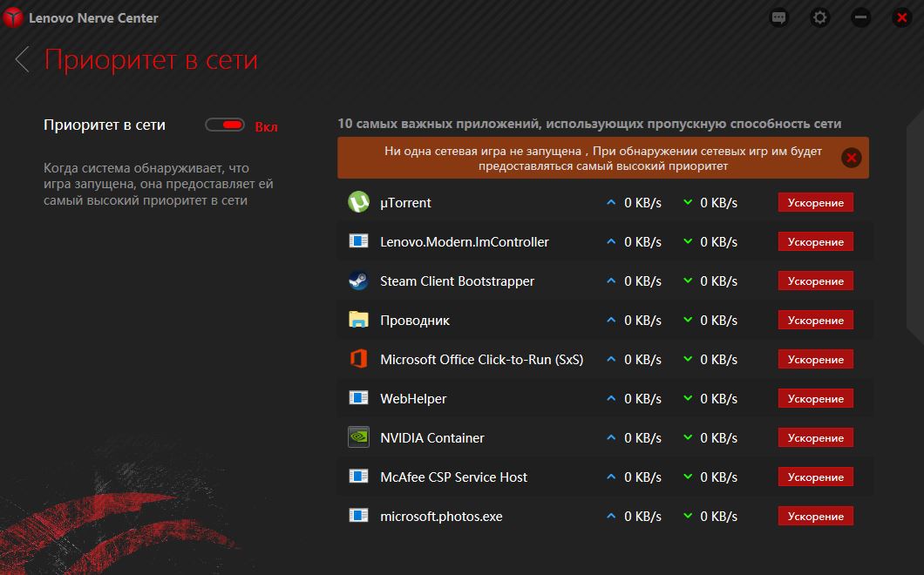Accelerate McAfee CSP Service Host

pos(816,477)
